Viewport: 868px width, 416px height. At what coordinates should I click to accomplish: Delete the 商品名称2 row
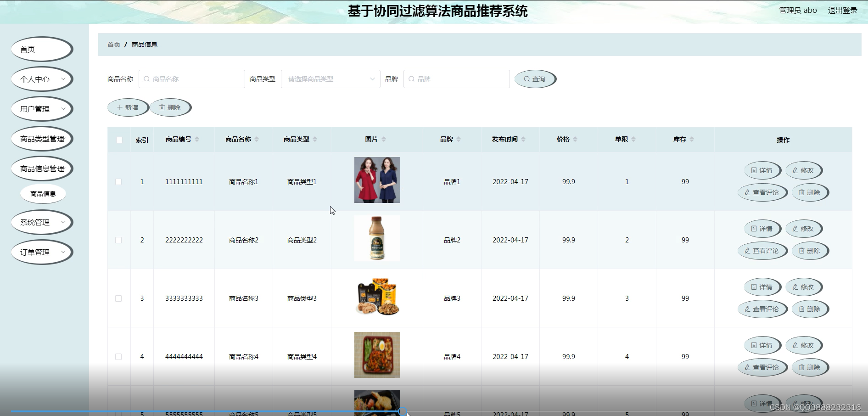810,251
